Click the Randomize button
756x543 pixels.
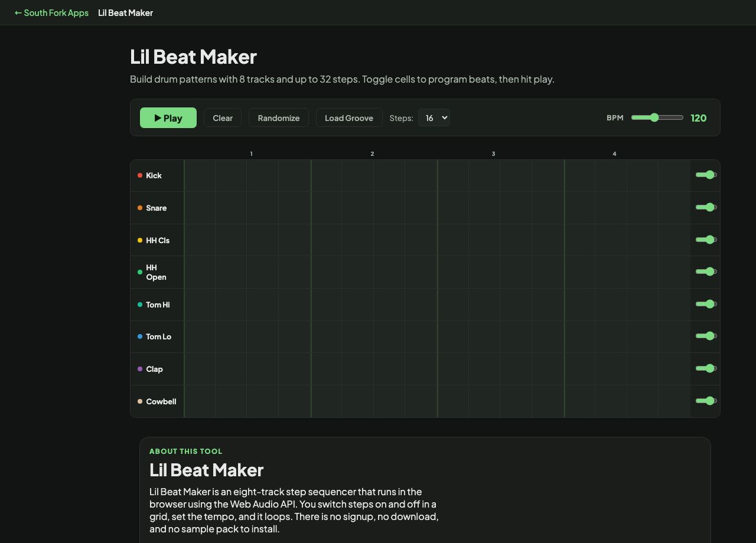279,118
